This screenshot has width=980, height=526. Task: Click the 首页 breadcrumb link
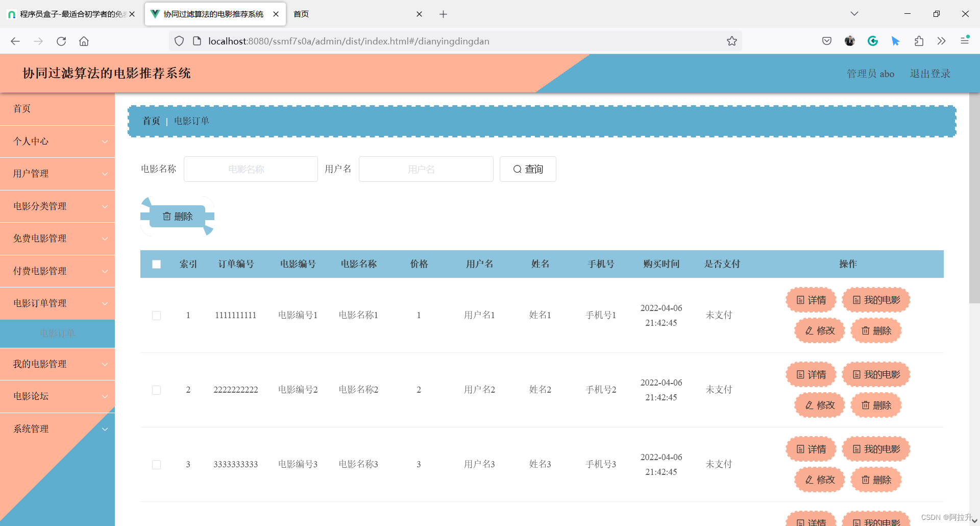152,121
